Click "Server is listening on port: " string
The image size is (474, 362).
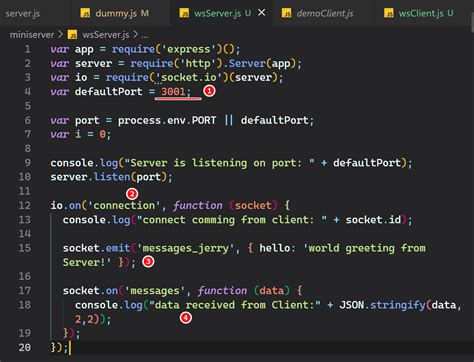click(x=219, y=163)
